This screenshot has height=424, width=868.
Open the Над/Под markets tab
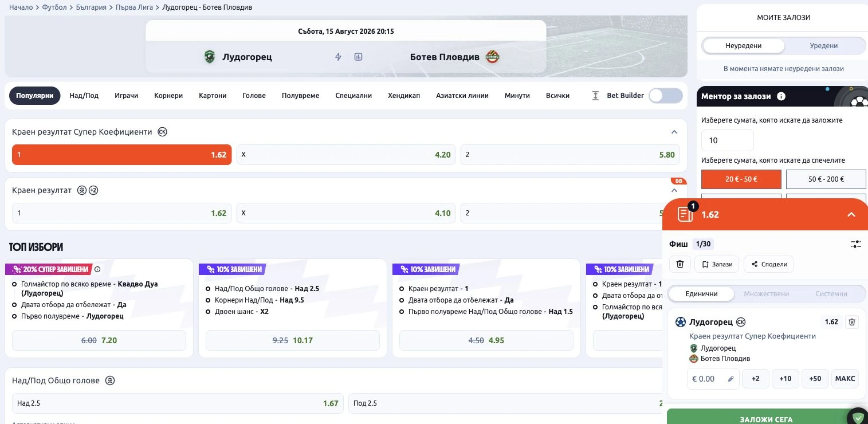click(84, 96)
